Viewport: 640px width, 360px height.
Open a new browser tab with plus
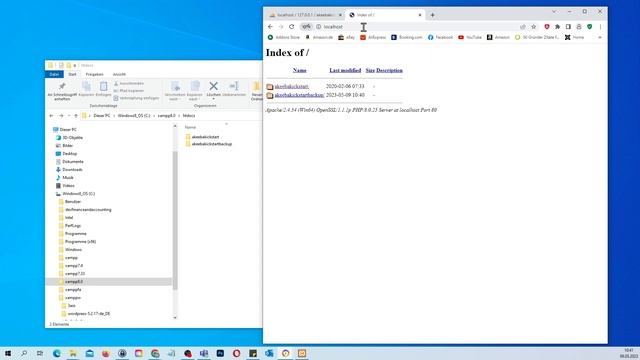[x=432, y=15]
